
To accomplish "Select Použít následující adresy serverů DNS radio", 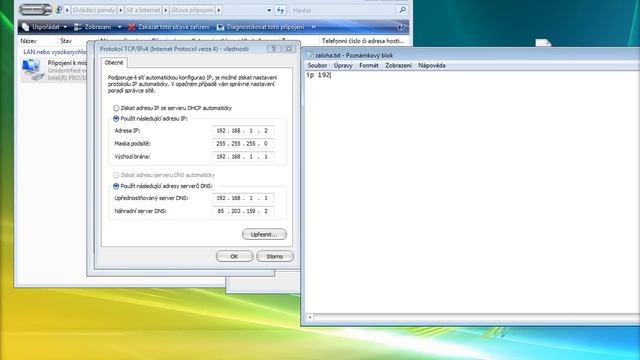I will click(x=116, y=186).
